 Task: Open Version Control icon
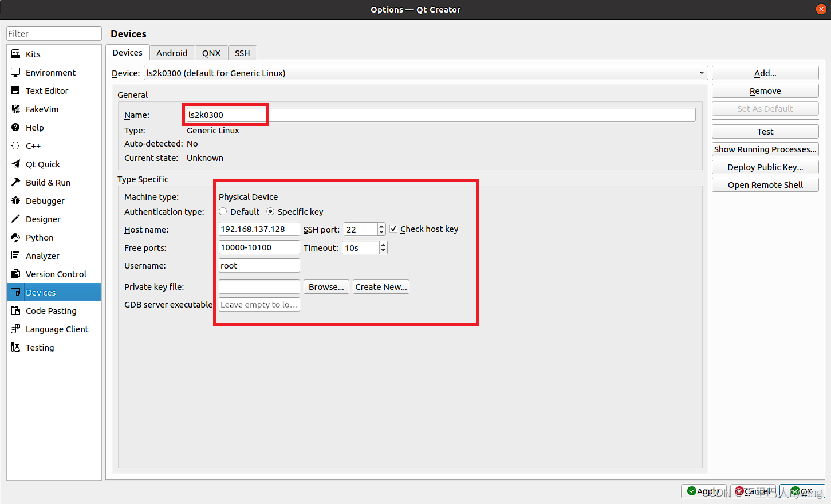pos(15,274)
